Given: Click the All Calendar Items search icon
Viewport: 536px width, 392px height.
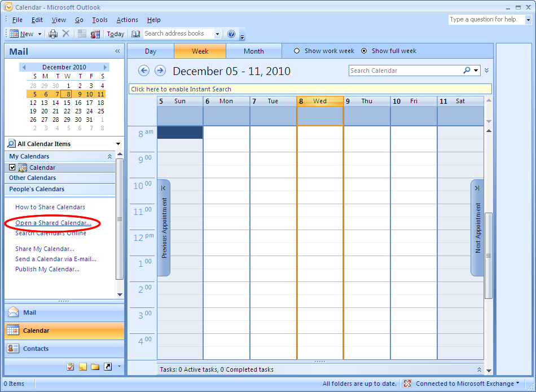Looking at the screenshot, I should 11,143.
